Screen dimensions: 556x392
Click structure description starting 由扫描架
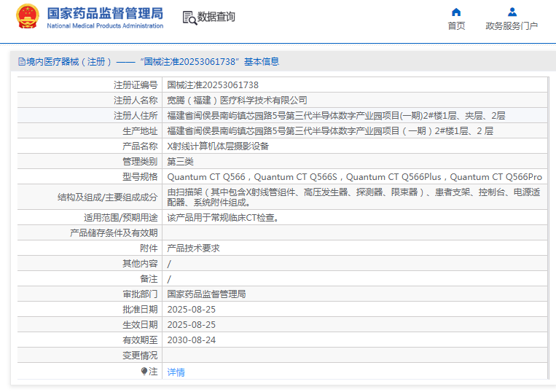pos(353,197)
